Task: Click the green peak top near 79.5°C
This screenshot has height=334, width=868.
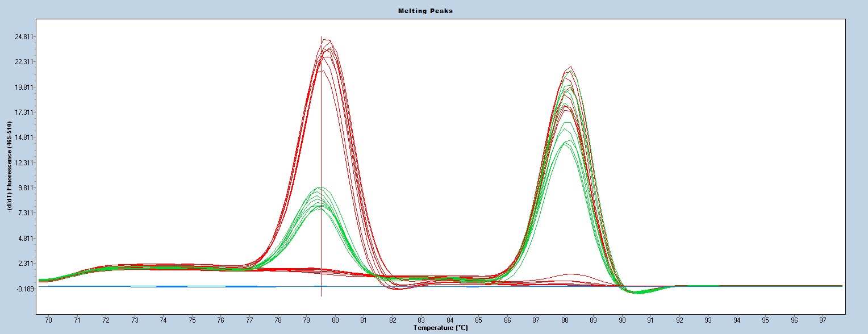Action: [x=321, y=188]
